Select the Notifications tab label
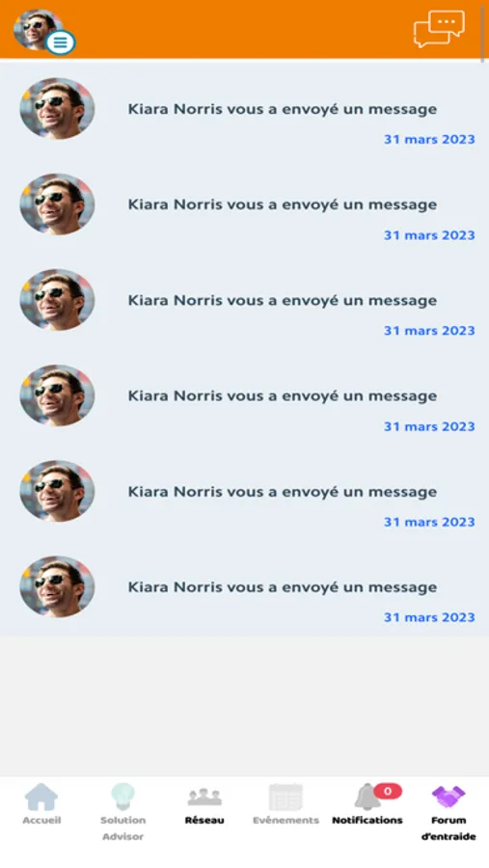This screenshot has width=489, height=868. click(367, 820)
